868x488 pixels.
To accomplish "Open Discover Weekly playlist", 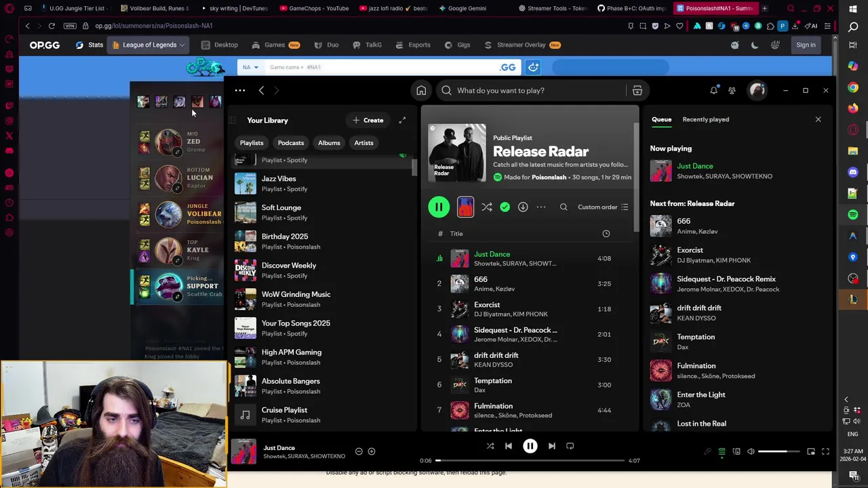I will [322, 270].
